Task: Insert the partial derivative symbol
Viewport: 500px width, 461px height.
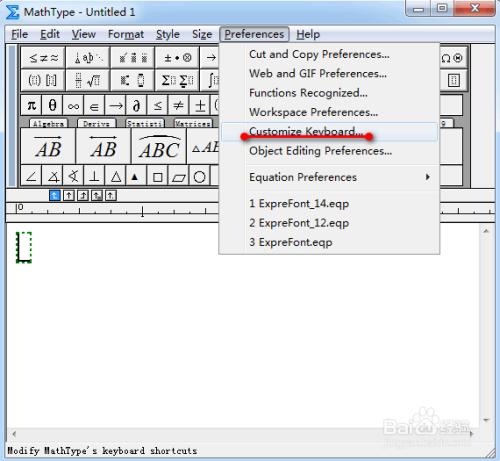Action: [x=136, y=106]
